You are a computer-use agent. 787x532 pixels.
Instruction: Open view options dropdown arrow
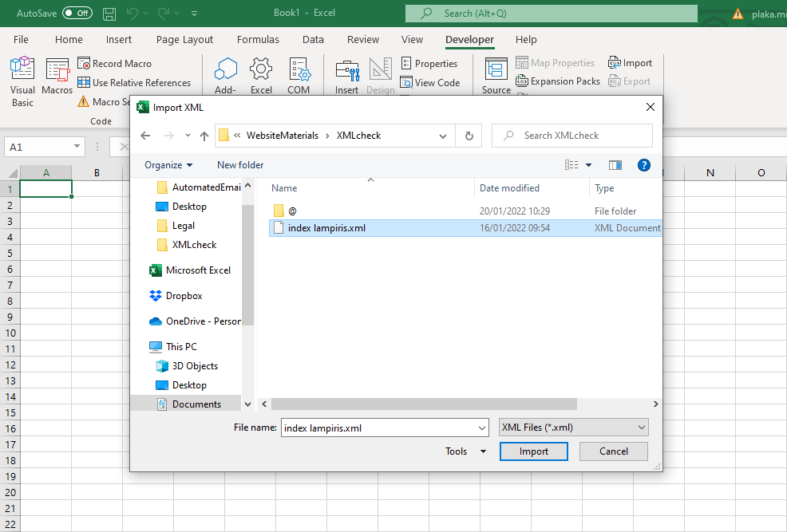coord(589,165)
